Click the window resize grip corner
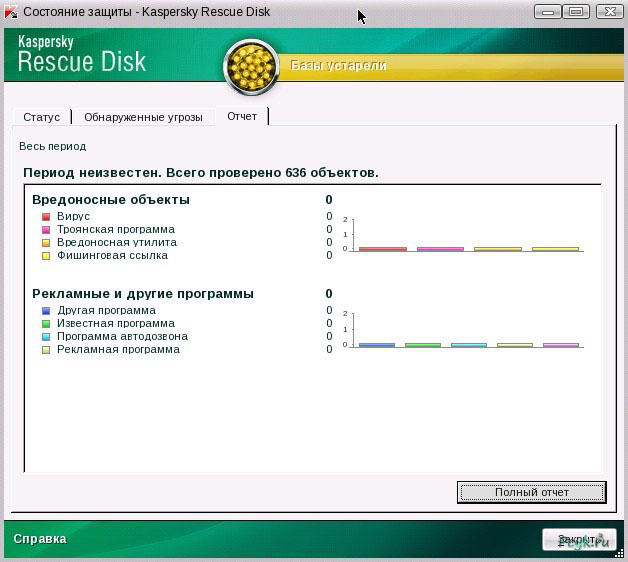The image size is (628, 562). pos(619,554)
